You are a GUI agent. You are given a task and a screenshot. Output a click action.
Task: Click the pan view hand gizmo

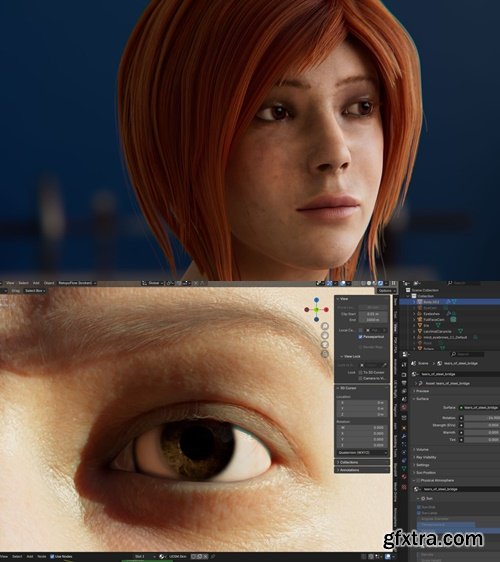(325, 335)
